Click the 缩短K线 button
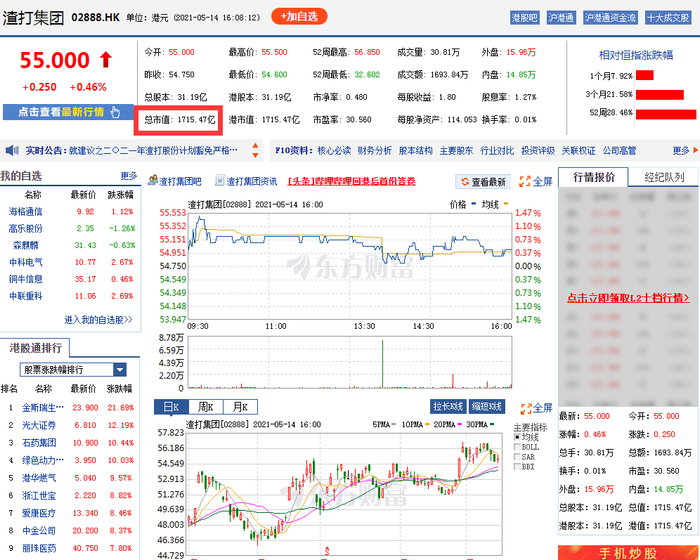 tap(487, 406)
